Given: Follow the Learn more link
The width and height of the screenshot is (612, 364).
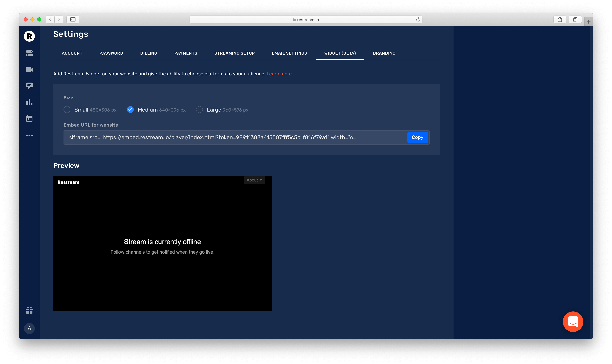Looking at the screenshot, I should coord(279,74).
